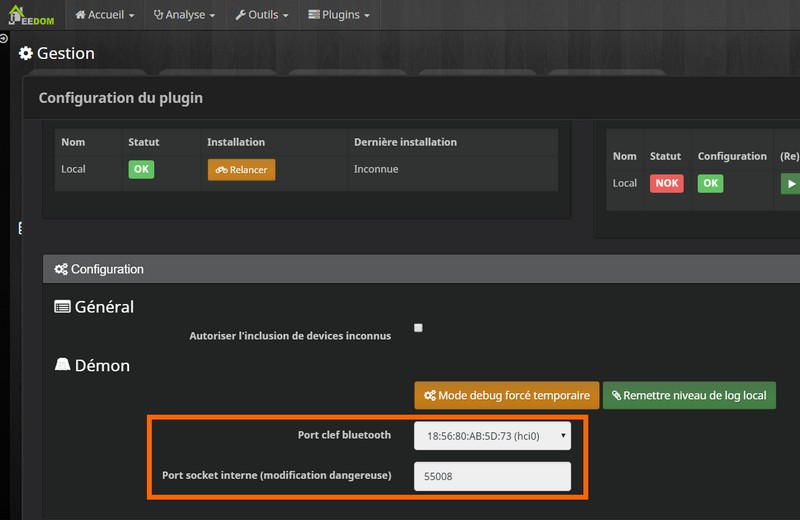The width and height of the screenshot is (800, 520).
Task: Click the gears icon in Configuration header
Action: pos(61,269)
